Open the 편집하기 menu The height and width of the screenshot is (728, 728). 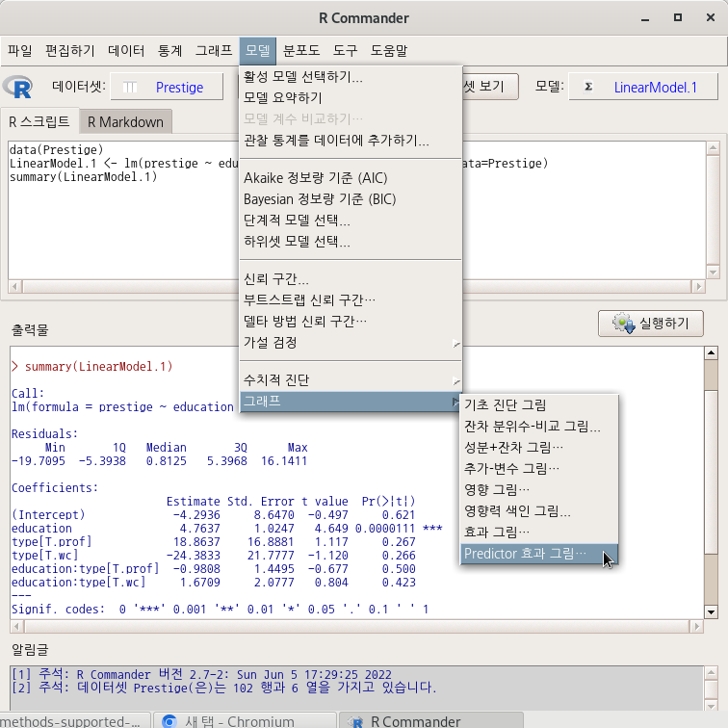(69, 50)
